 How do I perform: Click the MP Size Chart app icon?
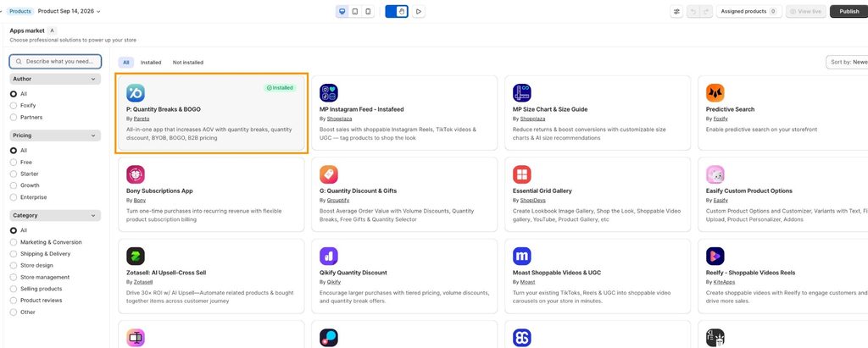coord(522,93)
